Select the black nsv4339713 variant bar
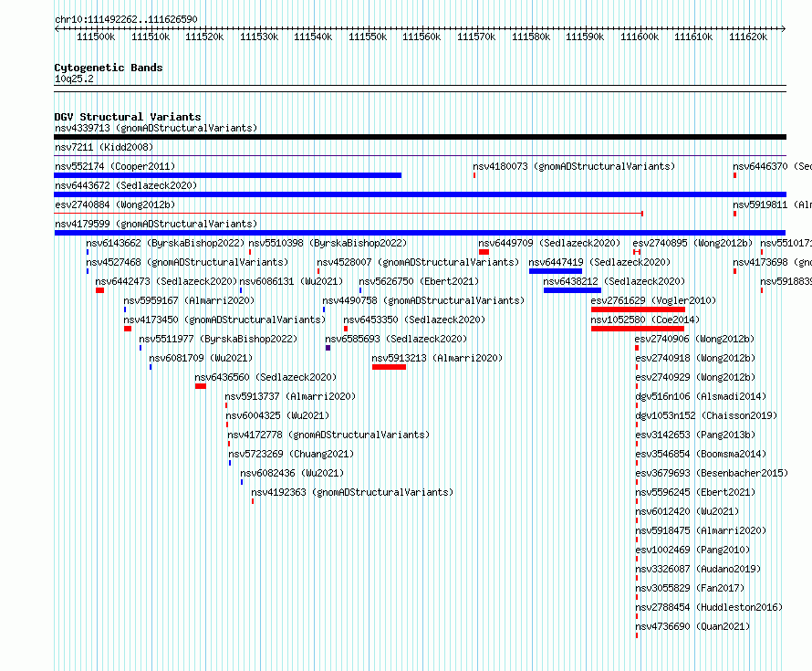This screenshot has width=812, height=671. click(x=420, y=137)
